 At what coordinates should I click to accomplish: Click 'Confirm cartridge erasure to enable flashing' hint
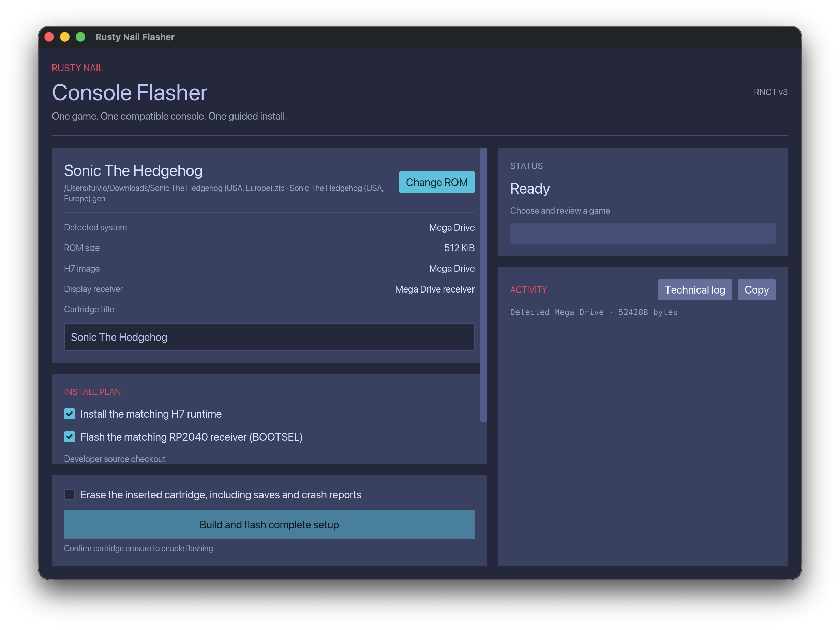(x=139, y=549)
